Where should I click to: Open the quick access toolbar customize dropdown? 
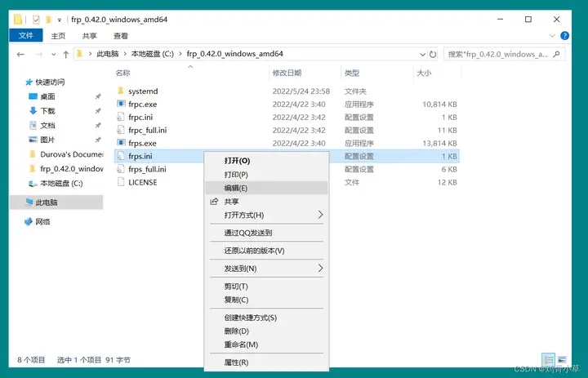[x=60, y=20]
